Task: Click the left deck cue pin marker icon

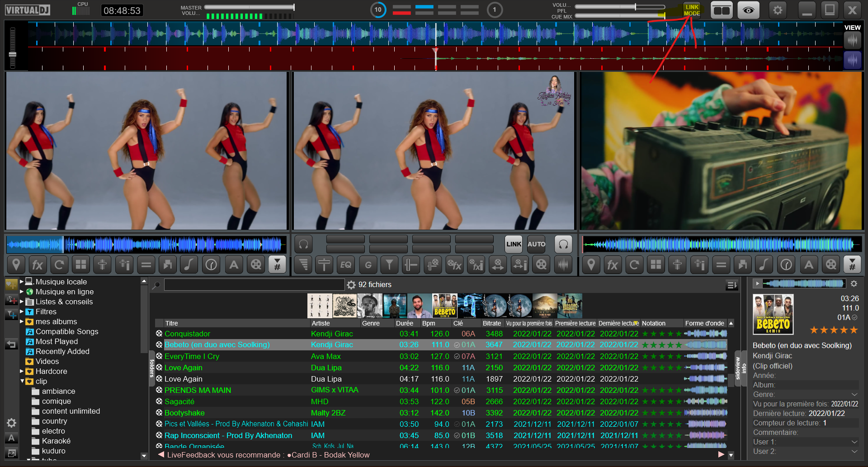Action: 16,265
